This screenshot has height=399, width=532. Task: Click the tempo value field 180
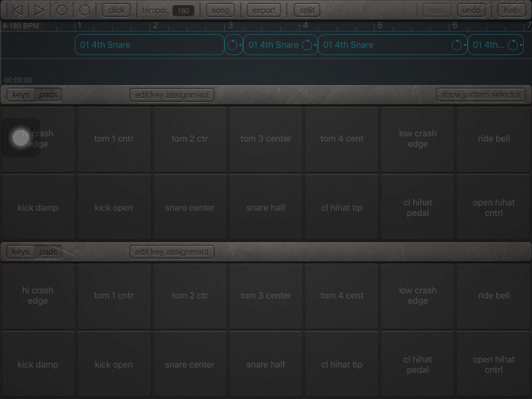(x=183, y=11)
